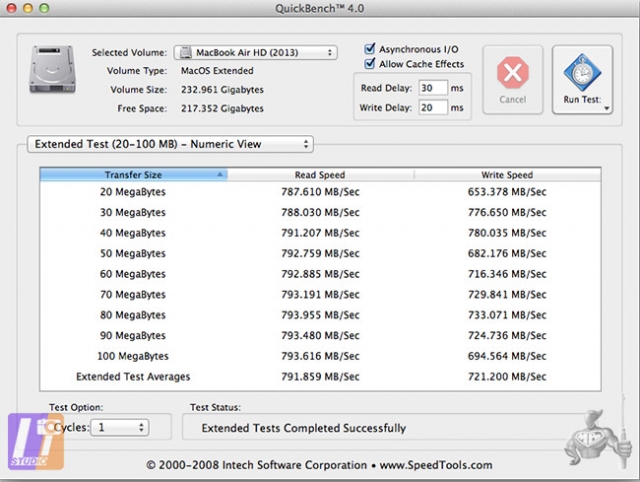
Task: Open the Run Test dropdown arrow
Action: pyautogui.click(x=607, y=108)
